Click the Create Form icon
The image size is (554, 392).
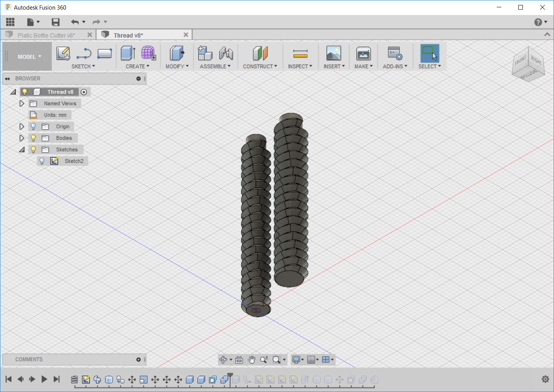click(x=148, y=53)
